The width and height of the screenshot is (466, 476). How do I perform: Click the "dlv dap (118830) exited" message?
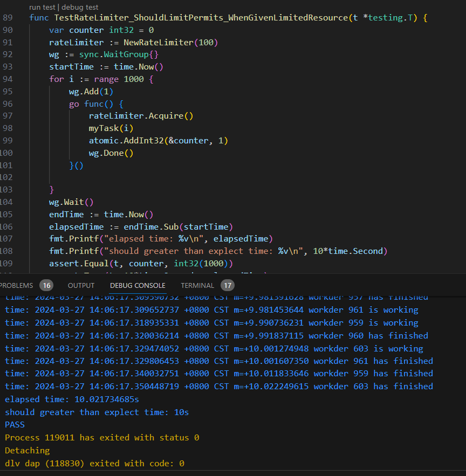[94, 464]
